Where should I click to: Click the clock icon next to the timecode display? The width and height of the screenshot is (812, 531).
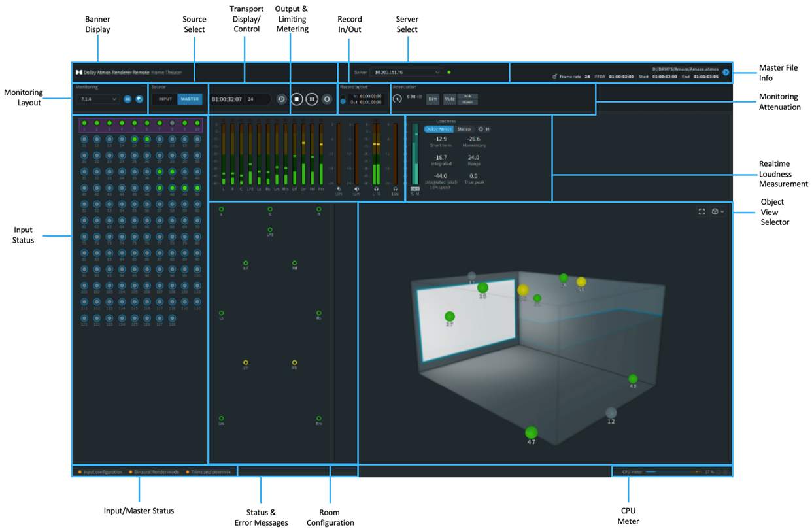[281, 99]
